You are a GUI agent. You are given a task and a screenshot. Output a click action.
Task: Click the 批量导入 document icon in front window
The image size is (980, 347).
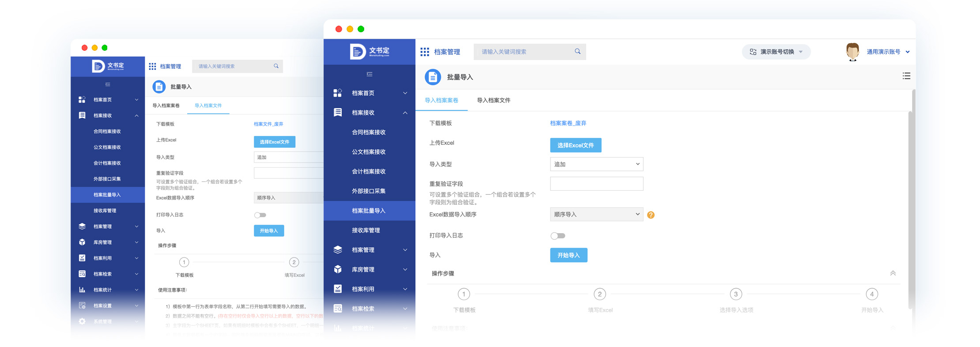coord(433,77)
